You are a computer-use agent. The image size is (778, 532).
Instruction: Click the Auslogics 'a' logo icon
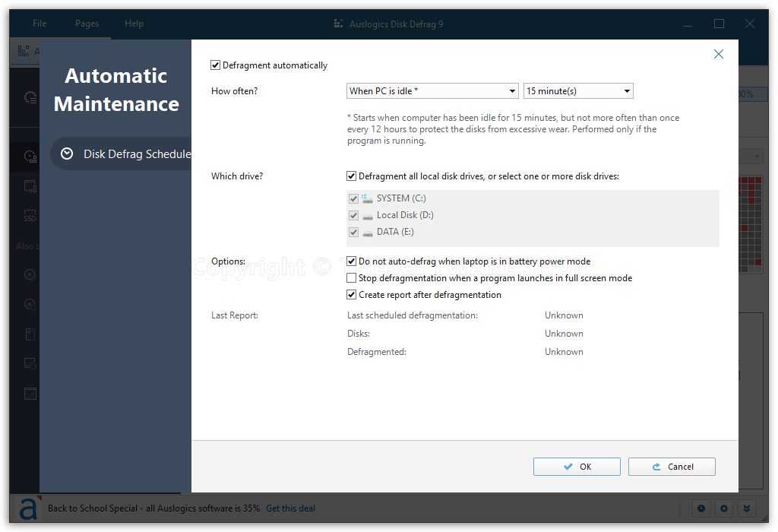(x=28, y=508)
